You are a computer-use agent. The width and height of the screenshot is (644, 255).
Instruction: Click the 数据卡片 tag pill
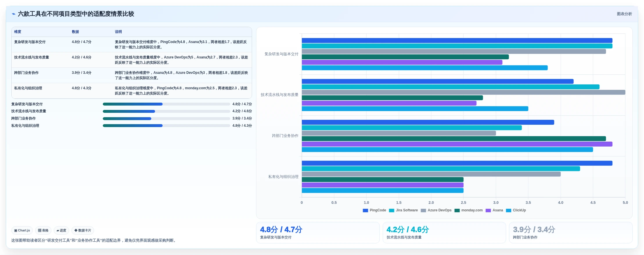click(x=83, y=231)
